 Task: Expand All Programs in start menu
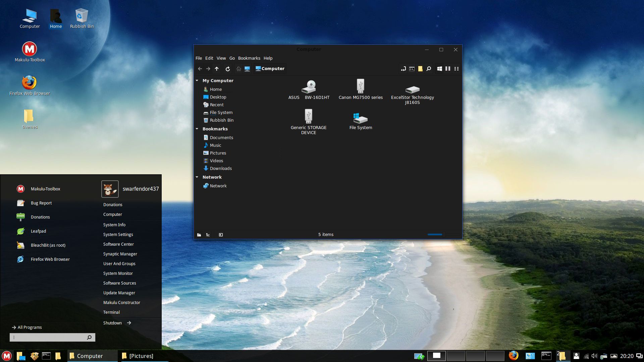coord(30,327)
